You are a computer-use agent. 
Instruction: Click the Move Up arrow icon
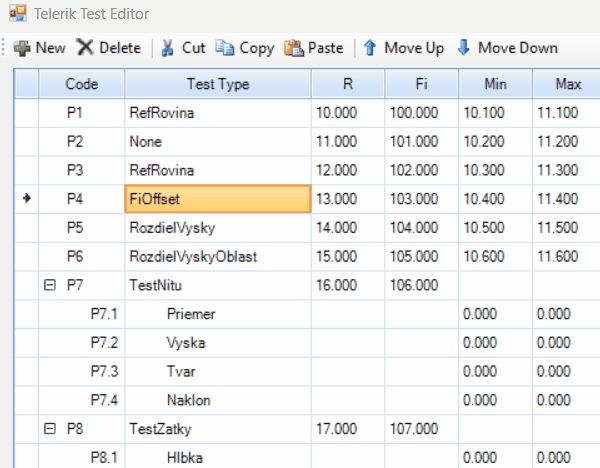pyautogui.click(x=370, y=47)
